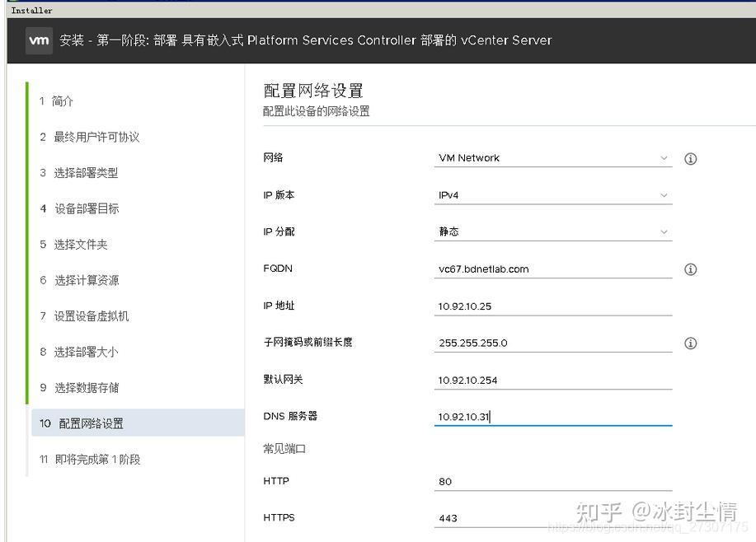The height and width of the screenshot is (542, 756).
Task: Click the 配置此设备的网络设置 subtitle
Action: coord(317,111)
